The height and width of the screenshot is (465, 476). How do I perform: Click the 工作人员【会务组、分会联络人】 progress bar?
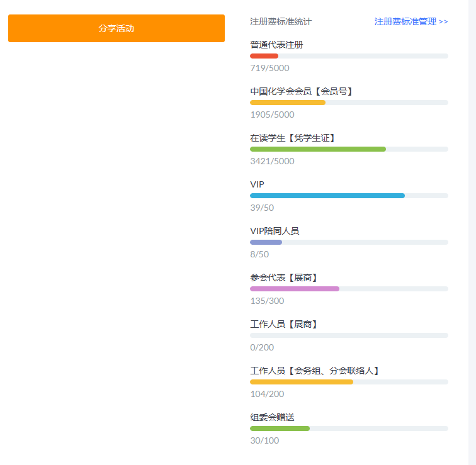pos(349,382)
